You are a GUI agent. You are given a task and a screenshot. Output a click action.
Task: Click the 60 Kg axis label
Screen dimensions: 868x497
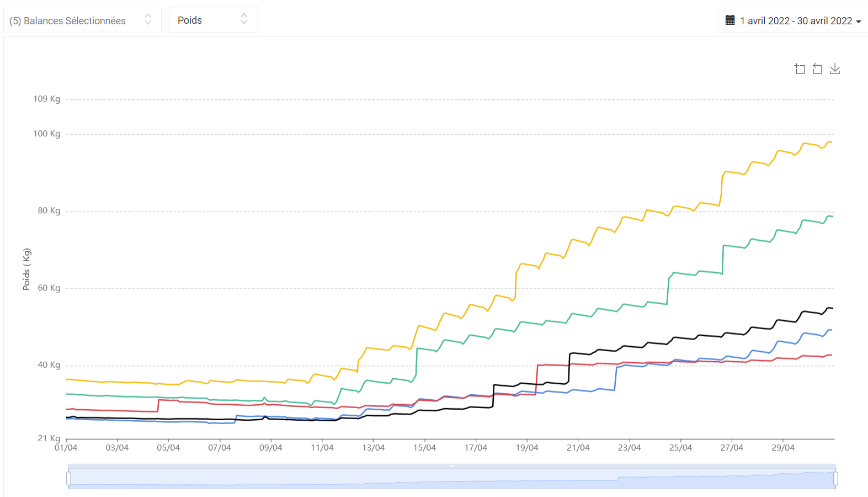(49, 288)
